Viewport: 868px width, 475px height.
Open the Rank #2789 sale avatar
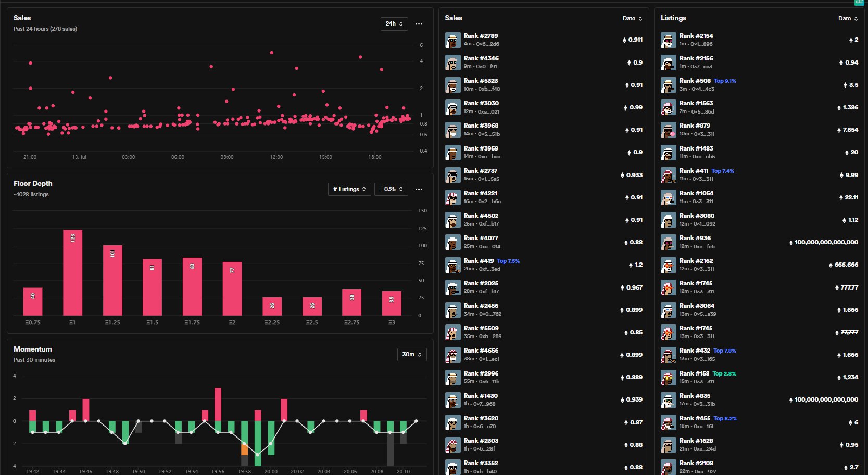pyautogui.click(x=453, y=40)
